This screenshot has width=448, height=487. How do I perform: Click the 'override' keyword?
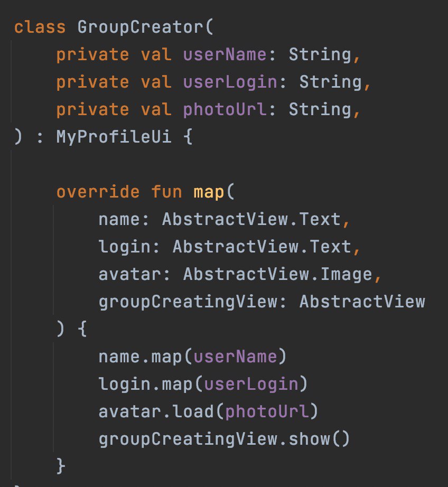[x=98, y=192]
